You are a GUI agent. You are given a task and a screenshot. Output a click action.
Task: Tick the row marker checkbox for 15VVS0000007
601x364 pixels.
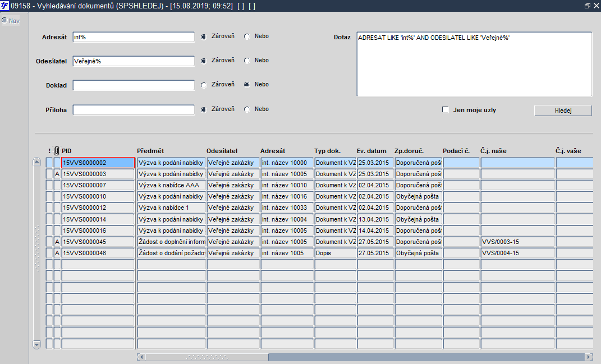pos(49,185)
